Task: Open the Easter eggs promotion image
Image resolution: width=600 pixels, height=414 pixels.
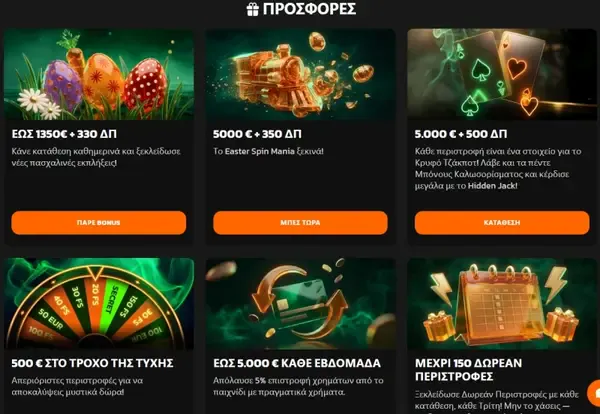Action: [x=99, y=74]
